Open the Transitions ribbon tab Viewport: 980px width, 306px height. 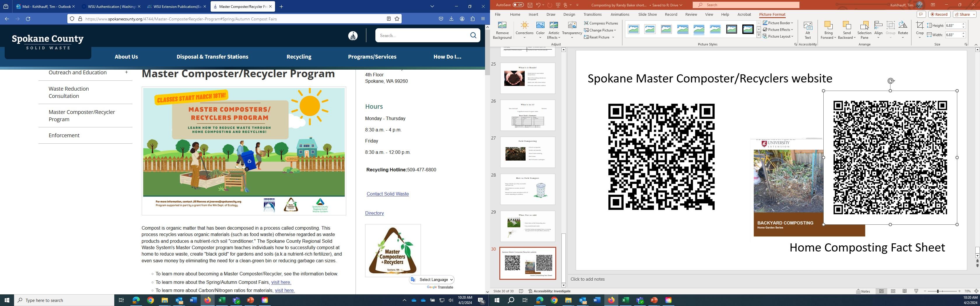tap(592, 15)
